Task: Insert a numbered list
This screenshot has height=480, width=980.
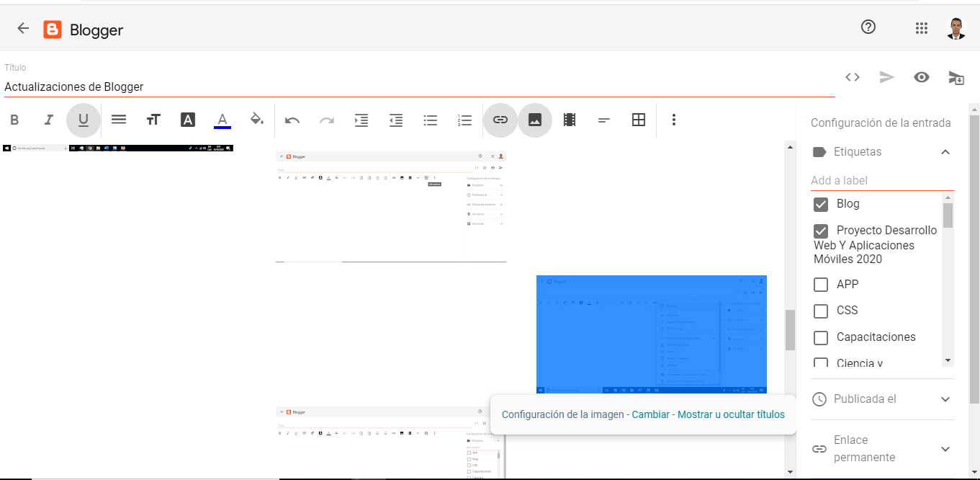Action: [x=465, y=120]
